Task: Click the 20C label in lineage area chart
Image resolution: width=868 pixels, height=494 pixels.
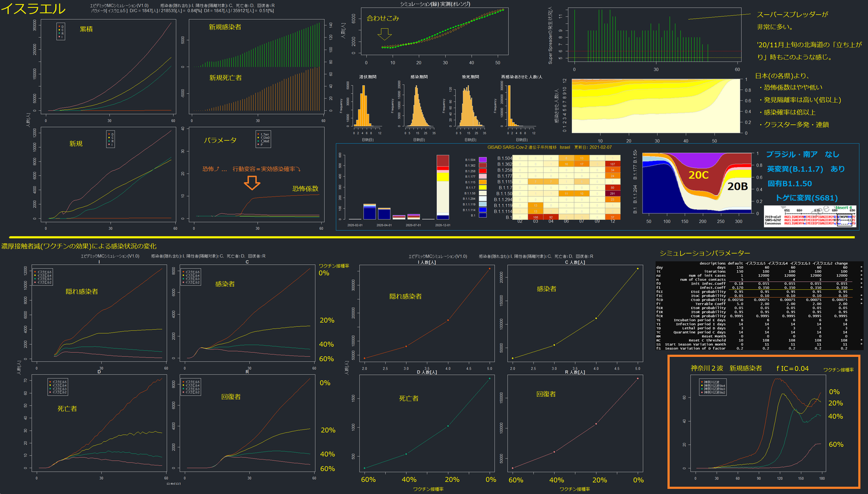Action: point(698,175)
